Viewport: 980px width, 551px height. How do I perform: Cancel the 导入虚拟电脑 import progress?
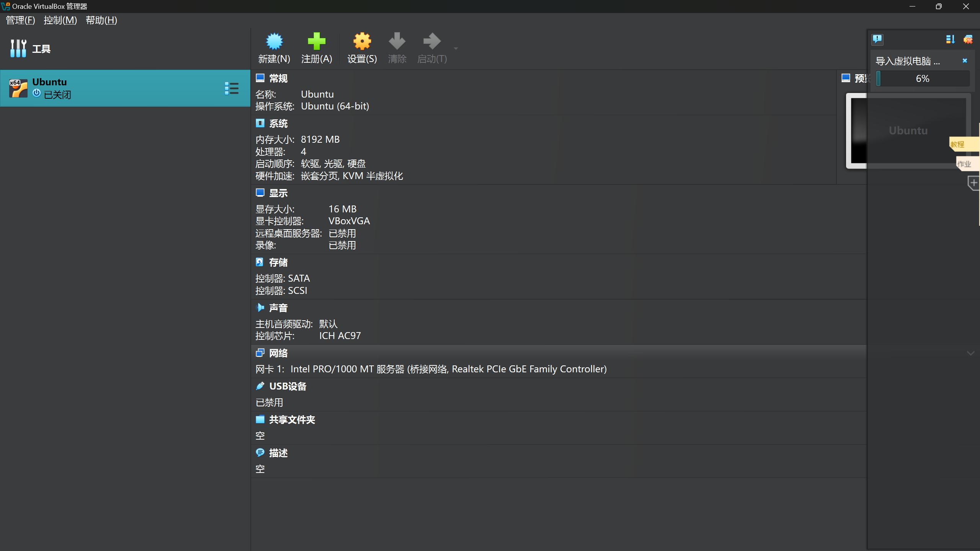[965, 60]
